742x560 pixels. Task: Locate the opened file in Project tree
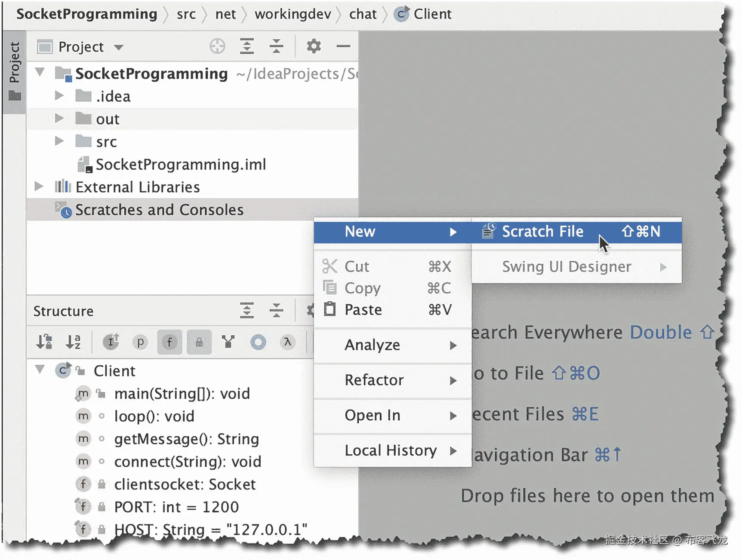217,46
